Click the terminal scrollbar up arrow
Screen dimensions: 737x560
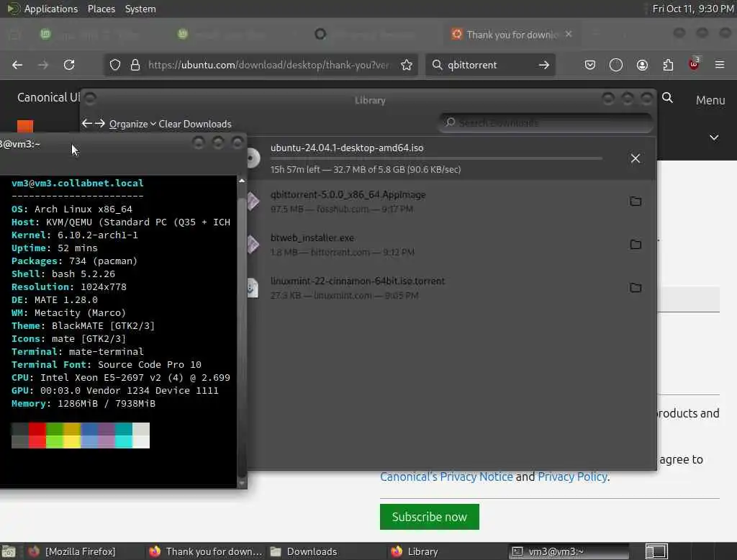pyautogui.click(x=242, y=181)
